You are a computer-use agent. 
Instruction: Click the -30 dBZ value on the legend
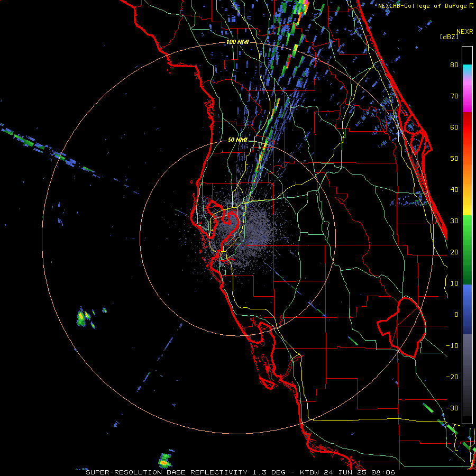[x=452, y=408]
